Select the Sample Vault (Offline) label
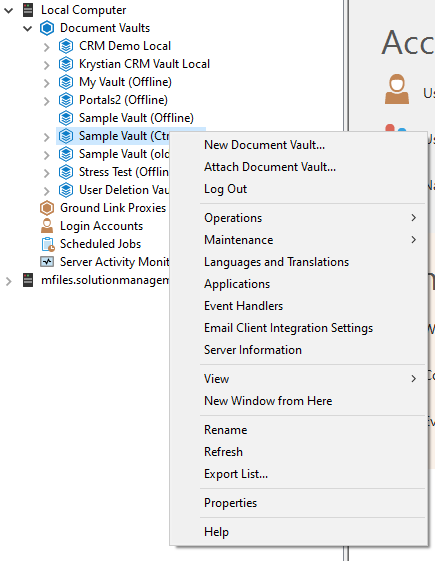 [136, 118]
